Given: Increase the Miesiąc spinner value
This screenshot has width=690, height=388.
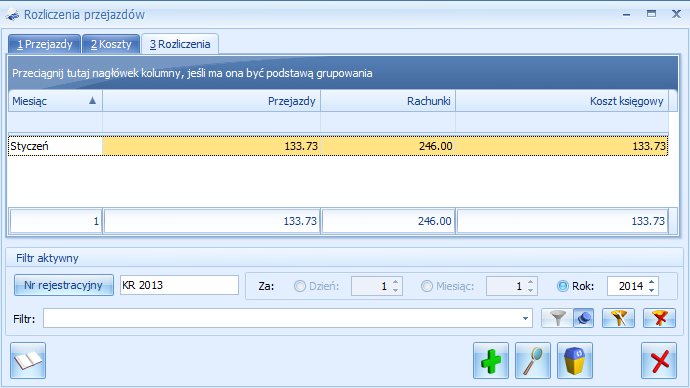Looking at the screenshot, I should 530,282.
